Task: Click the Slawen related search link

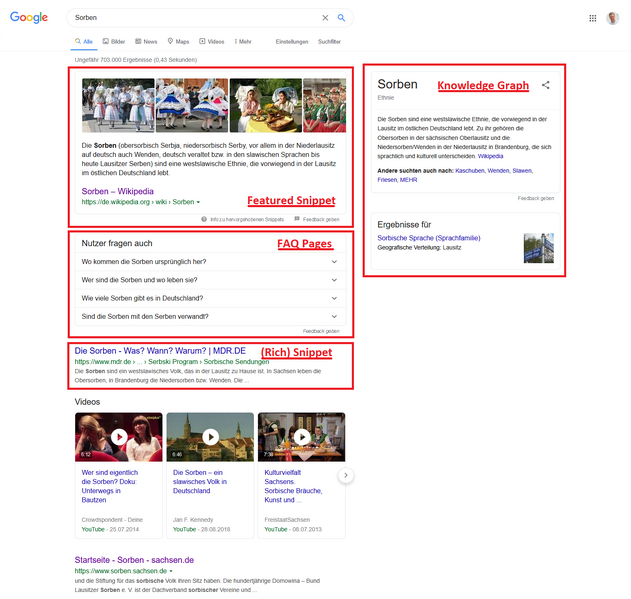Action: [x=522, y=171]
